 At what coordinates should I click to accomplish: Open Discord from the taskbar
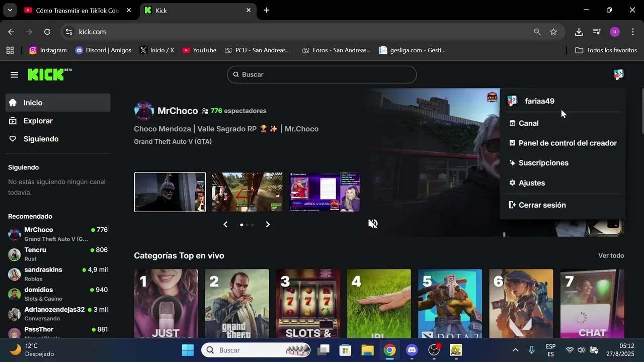point(412,350)
